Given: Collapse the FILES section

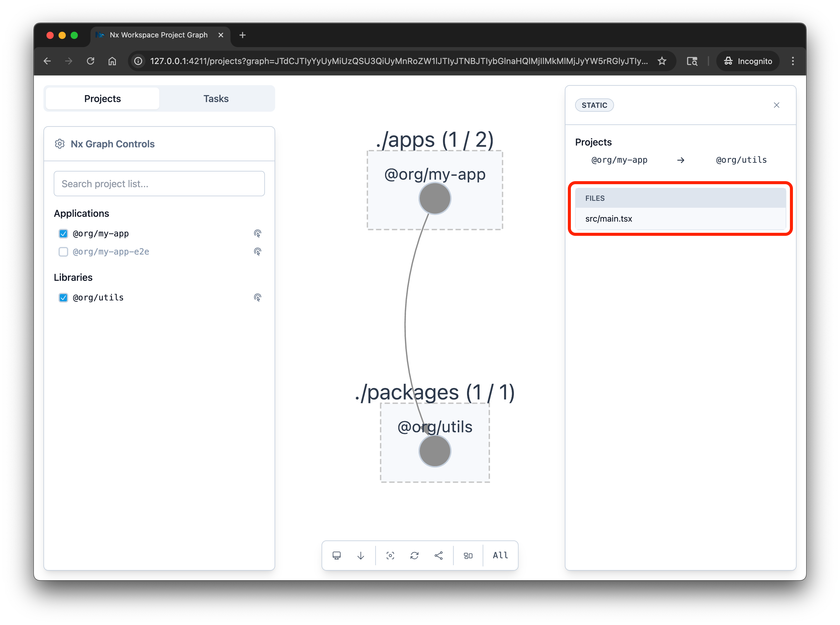Looking at the screenshot, I should pos(679,198).
